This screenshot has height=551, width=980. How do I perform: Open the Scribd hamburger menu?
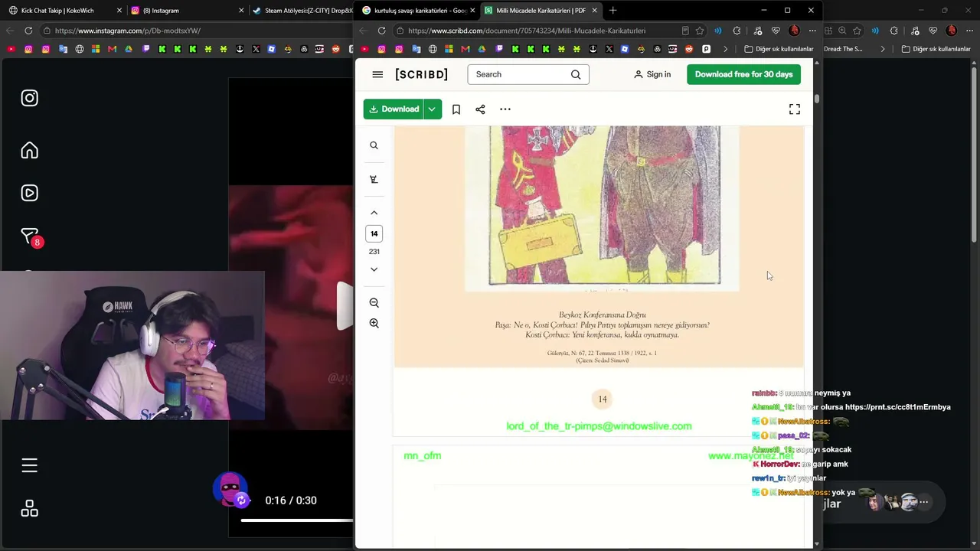[x=377, y=74]
